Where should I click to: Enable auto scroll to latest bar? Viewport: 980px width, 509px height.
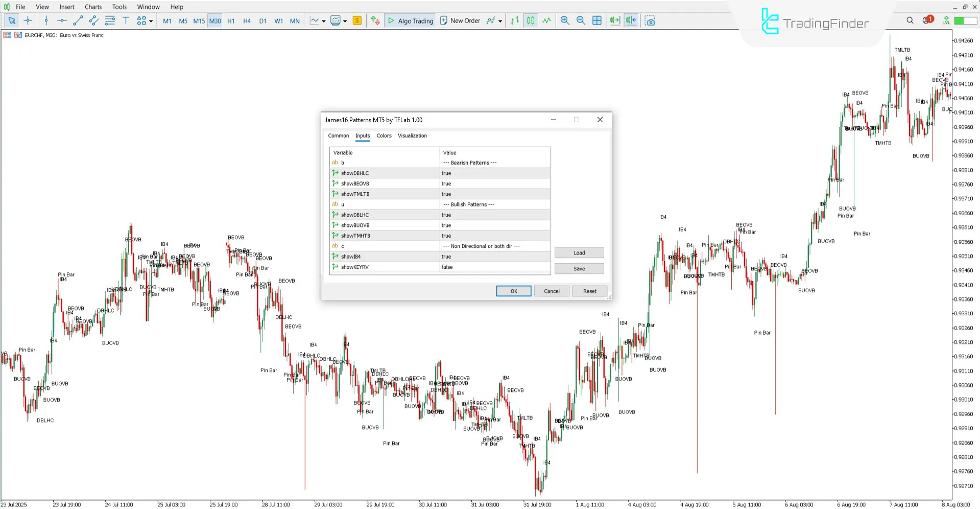coord(614,20)
